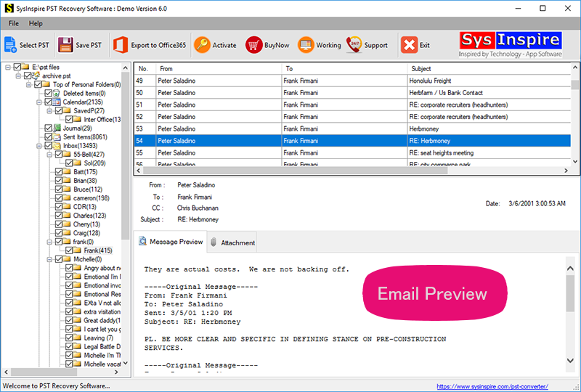Select email row 49 Honolulu Freight
The width and height of the screenshot is (581, 392).
coord(352,81)
